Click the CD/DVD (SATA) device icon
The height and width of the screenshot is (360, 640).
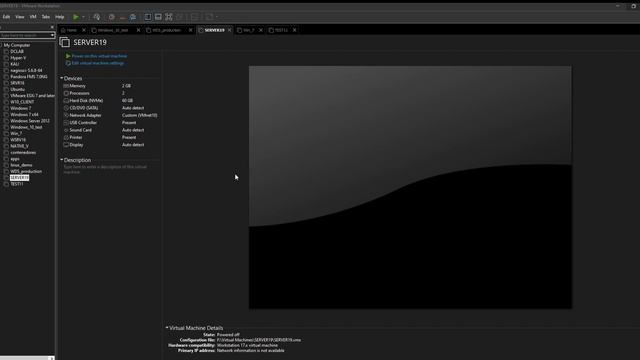click(x=66, y=108)
